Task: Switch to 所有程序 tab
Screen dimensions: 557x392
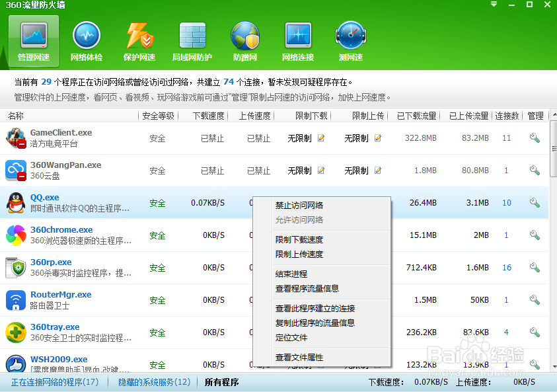Action: pyautogui.click(x=221, y=382)
